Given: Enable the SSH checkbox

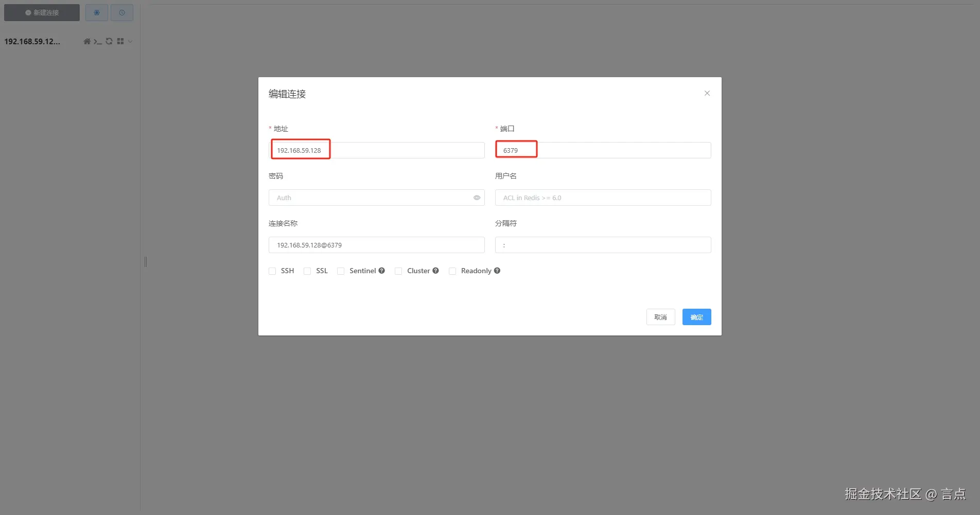Looking at the screenshot, I should click(272, 271).
